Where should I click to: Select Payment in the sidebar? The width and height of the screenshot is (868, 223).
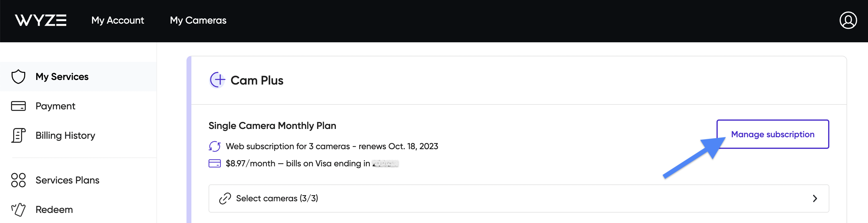point(55,106)
